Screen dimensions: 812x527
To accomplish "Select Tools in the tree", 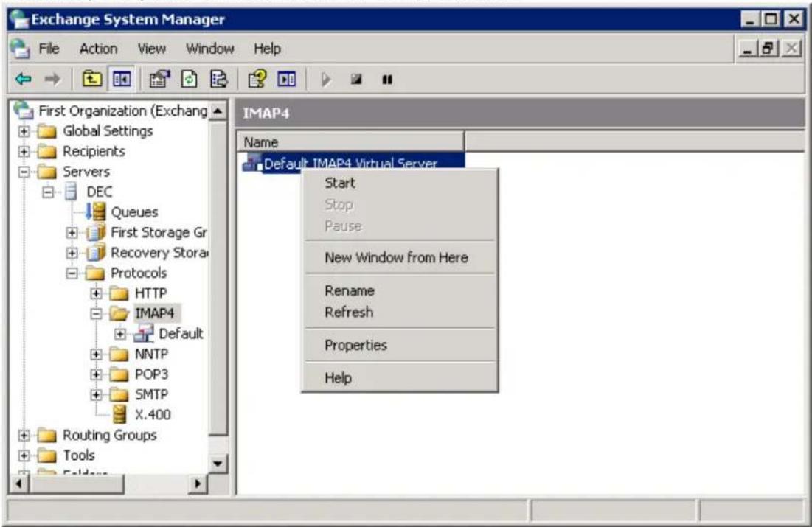I will [79, 455].
